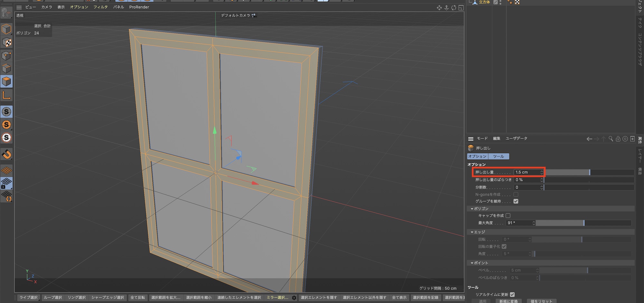The width and height of the screenshot is (644, 303).
Task: Toggle リアルタイムに更新 checkbox
Action: [x=512, y=294]
